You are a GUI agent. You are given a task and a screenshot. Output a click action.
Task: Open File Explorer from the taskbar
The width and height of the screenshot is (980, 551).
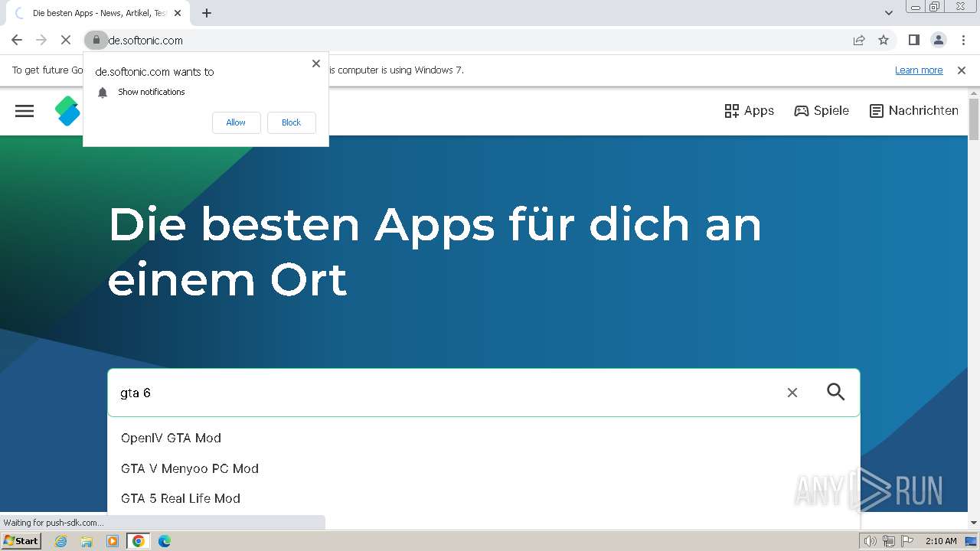point(87,541)
